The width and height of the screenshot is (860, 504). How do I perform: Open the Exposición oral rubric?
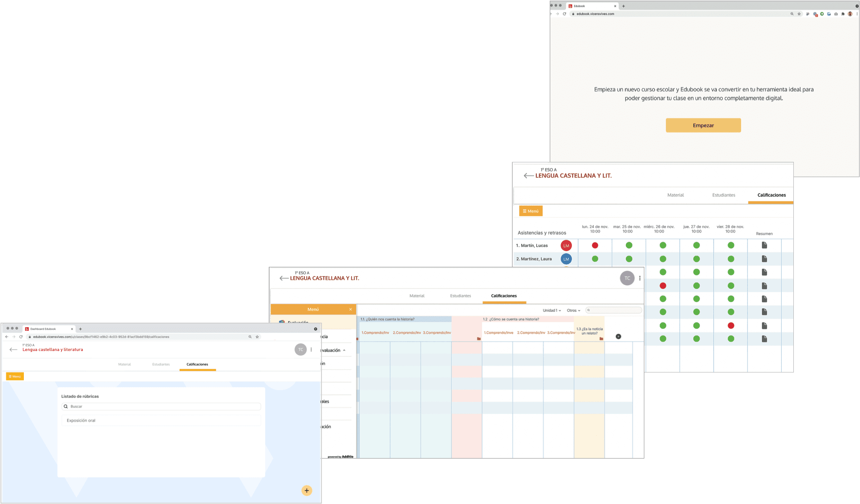161,421
